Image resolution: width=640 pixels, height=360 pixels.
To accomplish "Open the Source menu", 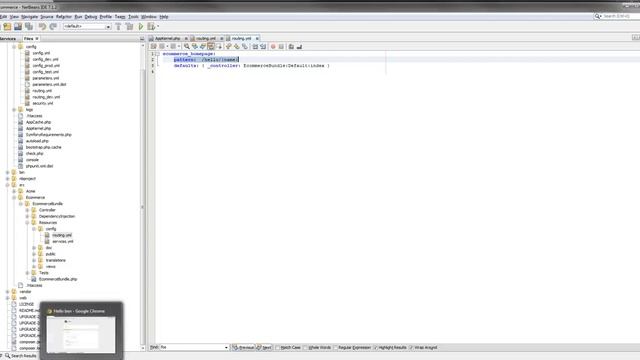I will click(x=47, y=17).
